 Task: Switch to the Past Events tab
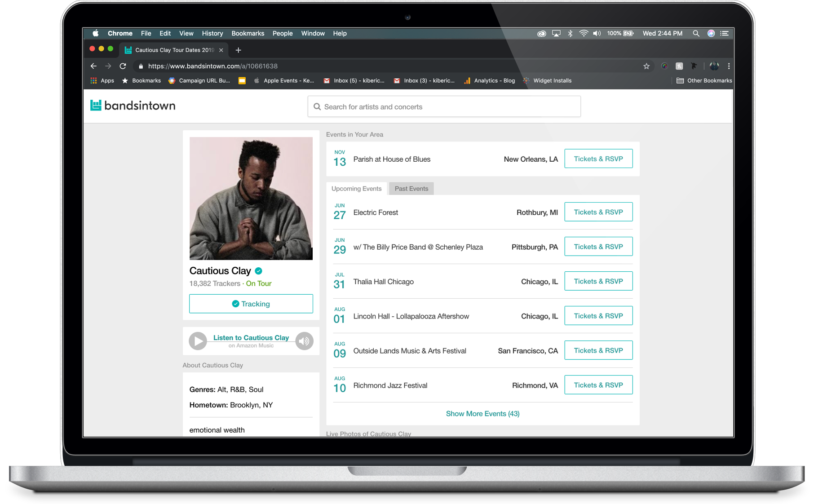[x=411, y=189]
